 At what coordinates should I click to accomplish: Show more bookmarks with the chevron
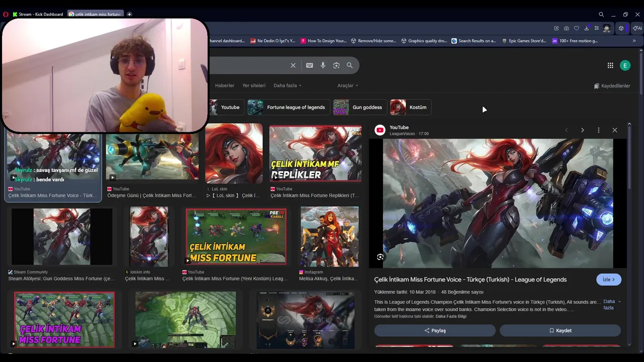point(634,41)
